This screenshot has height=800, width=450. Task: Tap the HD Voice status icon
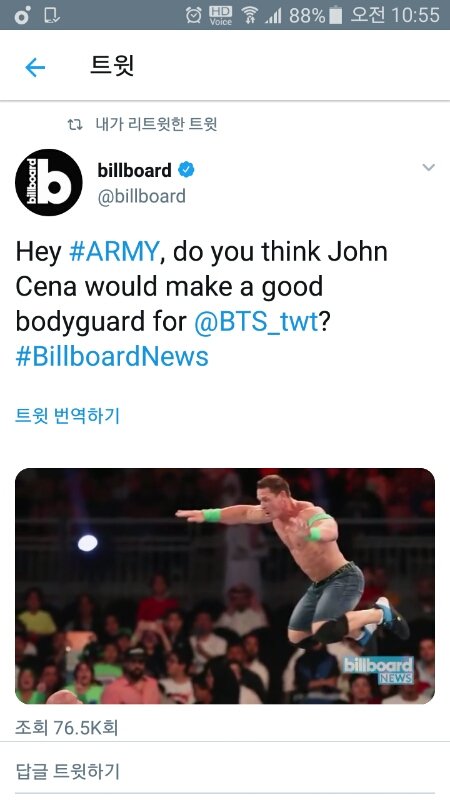pyautogui.click(x=220, y=15)
